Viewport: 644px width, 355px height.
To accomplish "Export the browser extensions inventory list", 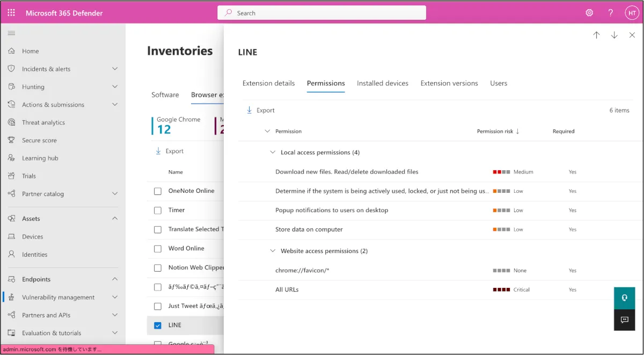I will tap(170, 151).
